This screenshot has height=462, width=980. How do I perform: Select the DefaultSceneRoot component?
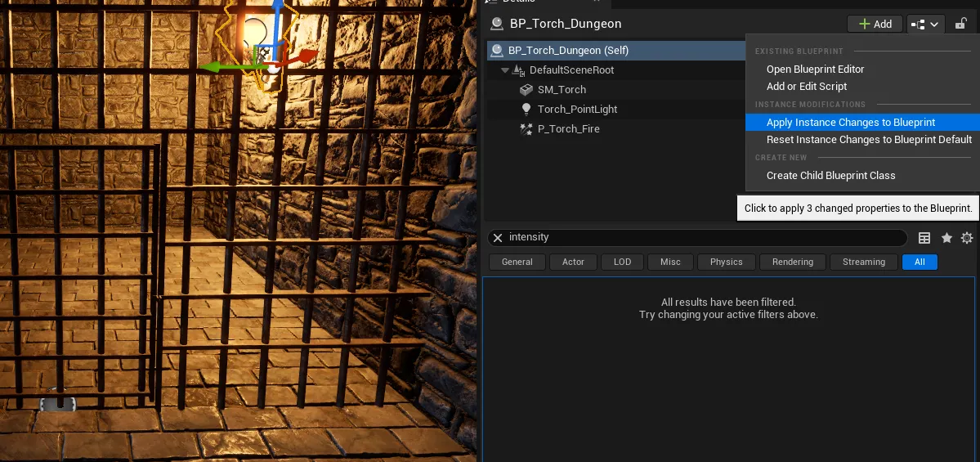571,70
